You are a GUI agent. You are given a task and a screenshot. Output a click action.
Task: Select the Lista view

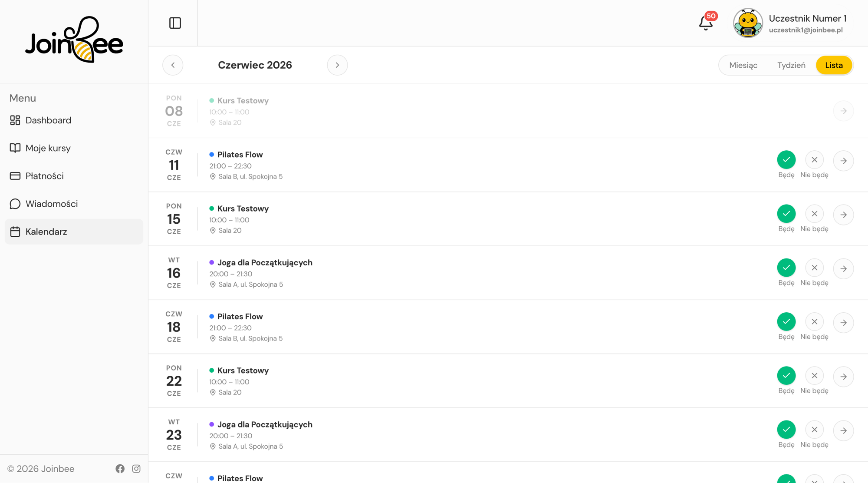coord(834,65)
